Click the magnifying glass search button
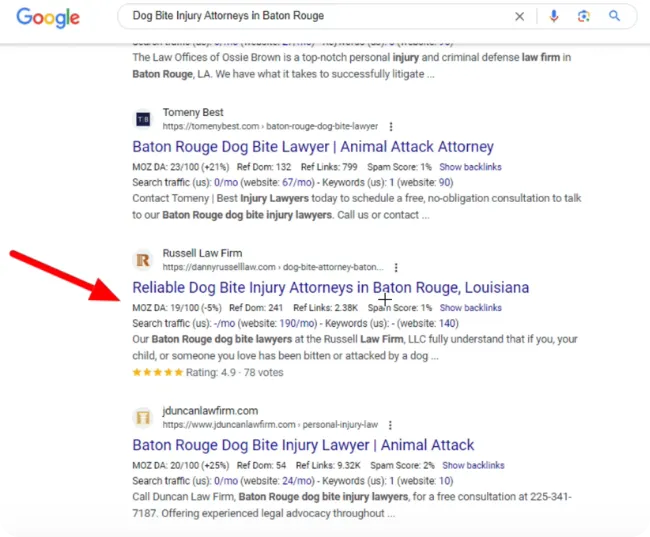The image size is (650, 537). click(615, 16)
